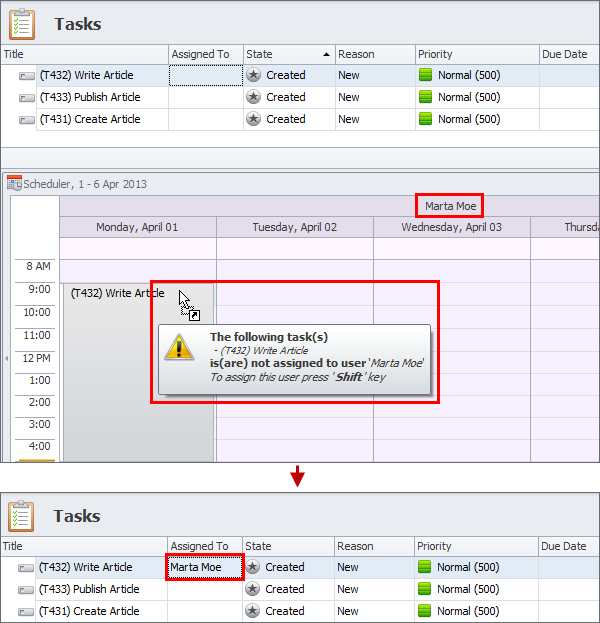Click the green priority icon for T431 in the bottom list
600x623 pixels.
click(x=425, y=611)
